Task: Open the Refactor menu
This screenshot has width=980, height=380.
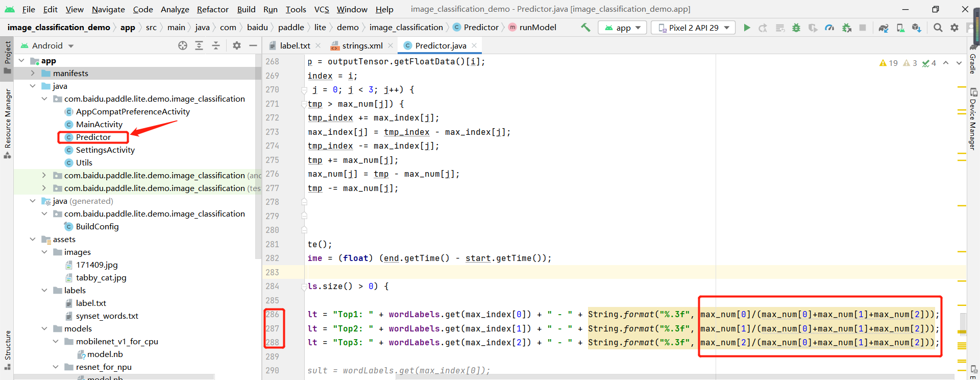Action: [x=212, y=9]
